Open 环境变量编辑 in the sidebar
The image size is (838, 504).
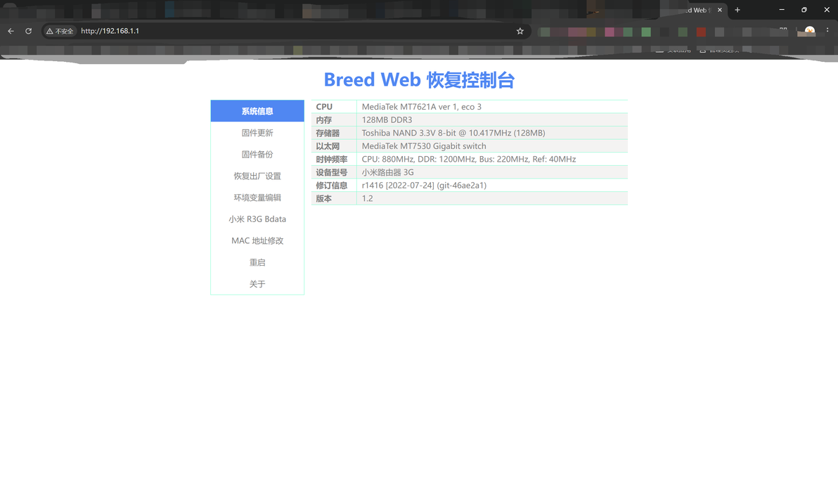pos(257,198)
